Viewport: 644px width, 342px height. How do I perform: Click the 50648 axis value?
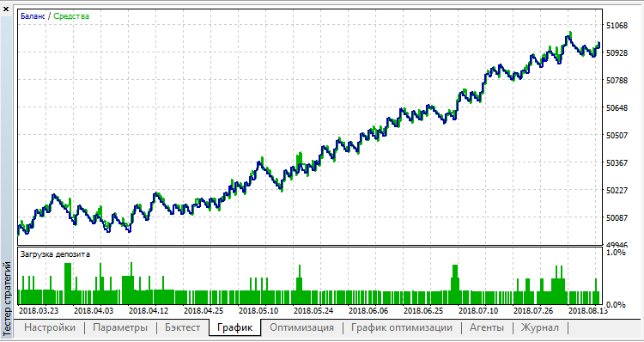click(x=617, y=107)
